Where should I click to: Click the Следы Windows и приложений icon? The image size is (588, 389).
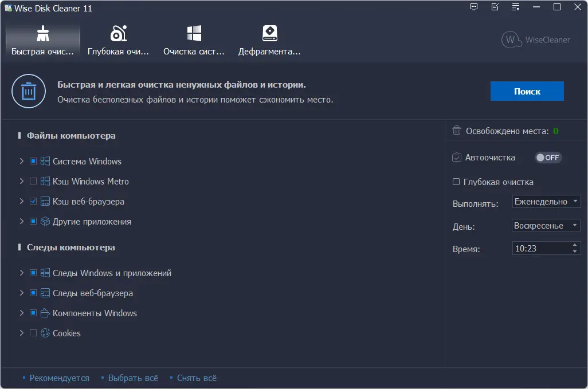45,273
